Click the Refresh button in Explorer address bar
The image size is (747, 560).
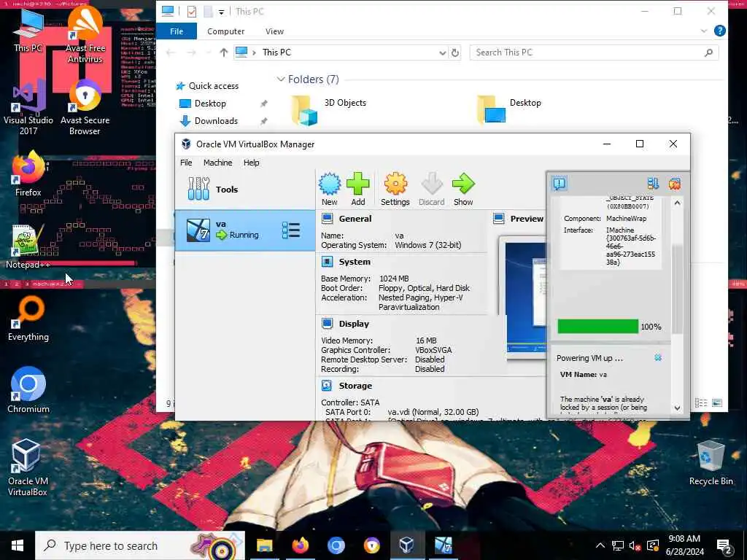point(455,52)
